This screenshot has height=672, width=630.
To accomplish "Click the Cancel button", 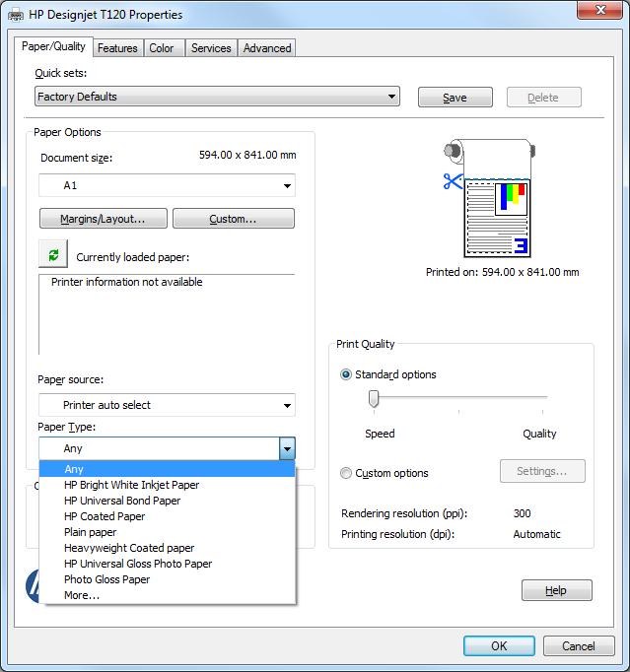I will (x=579, y=645).
